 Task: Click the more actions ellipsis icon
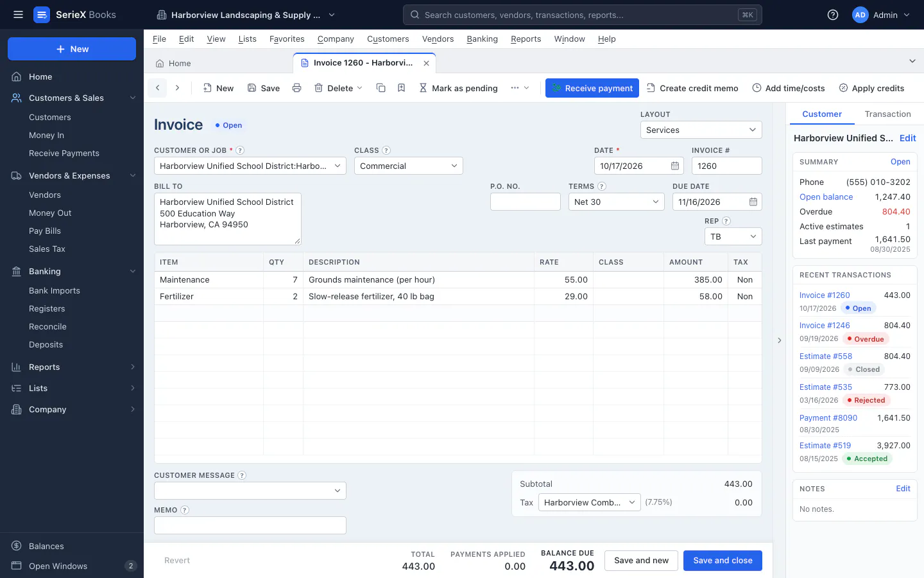click(520, 88)
